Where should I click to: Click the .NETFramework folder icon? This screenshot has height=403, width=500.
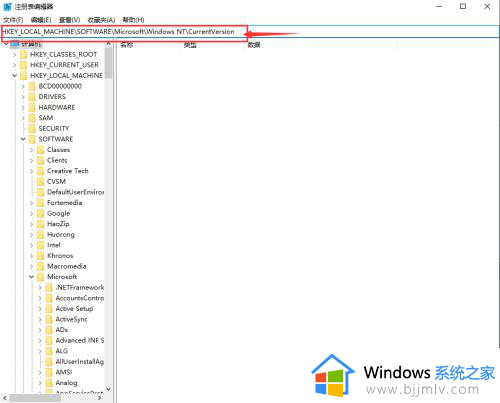pos(49,288)
